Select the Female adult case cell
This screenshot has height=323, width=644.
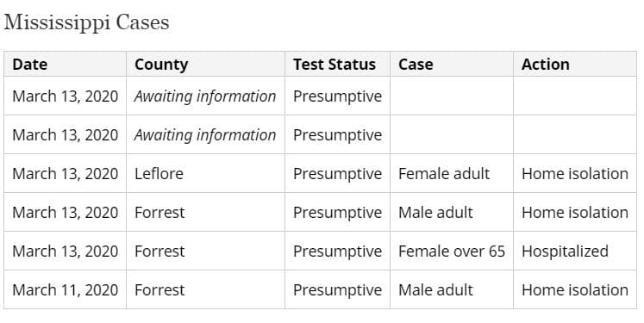pyautogui.click(x=452, y=174)
